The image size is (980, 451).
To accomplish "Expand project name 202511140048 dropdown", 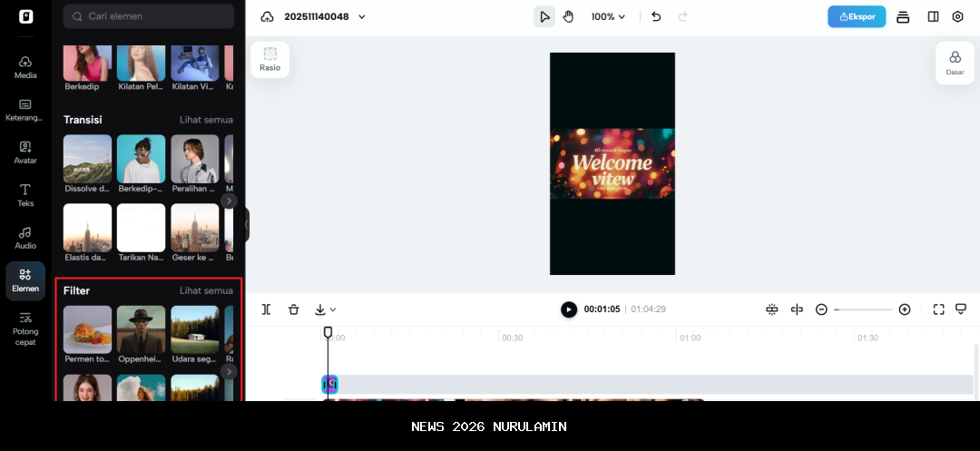I will pyautogui.click(x=362, y=16).
